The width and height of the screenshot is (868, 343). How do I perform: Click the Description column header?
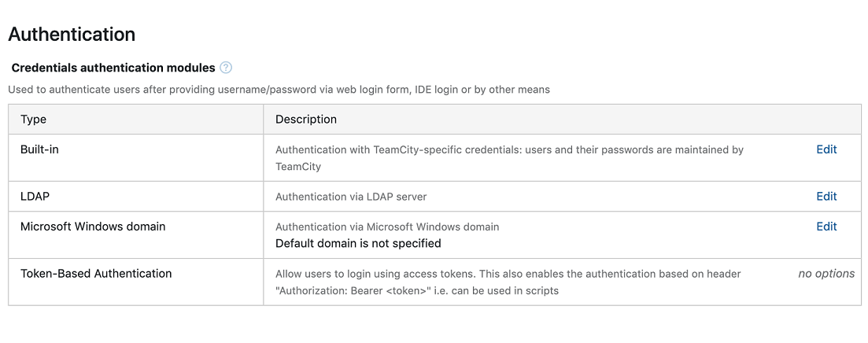point(306,120)
